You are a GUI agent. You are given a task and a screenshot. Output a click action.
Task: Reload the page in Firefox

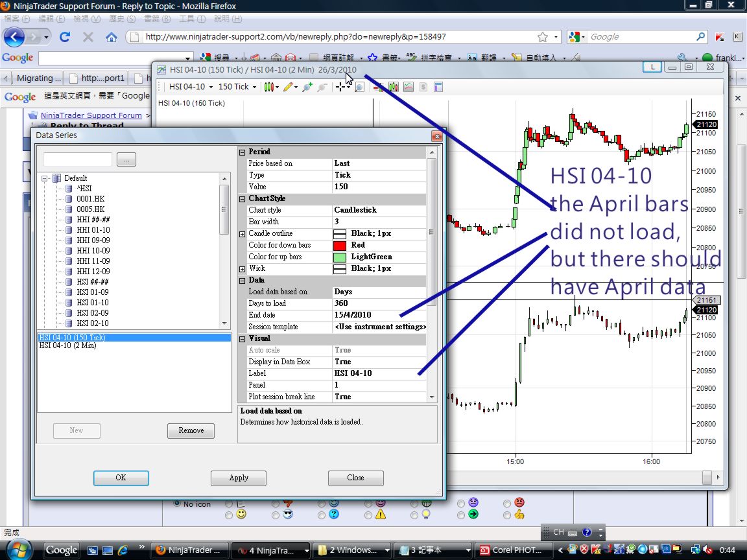[65, 37]
